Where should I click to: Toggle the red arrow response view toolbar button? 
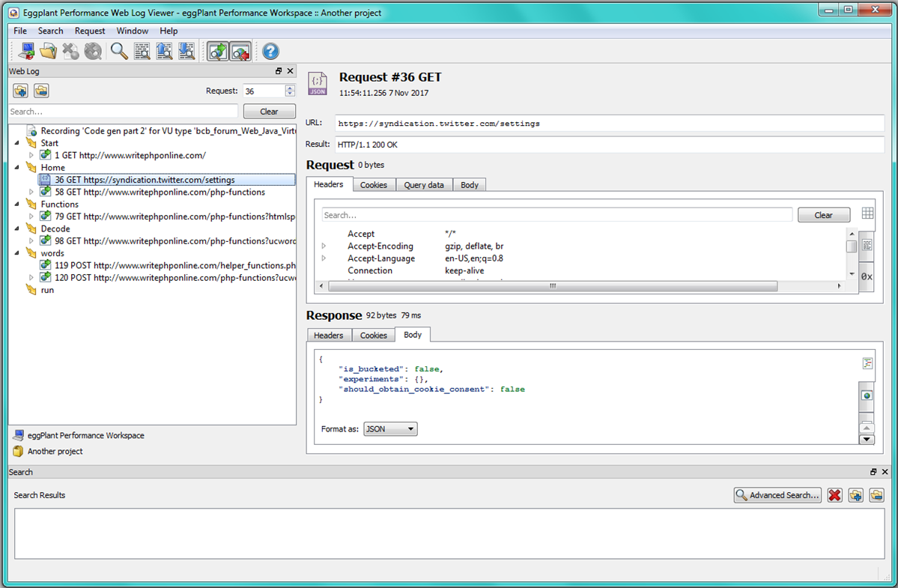click(240, 51)
